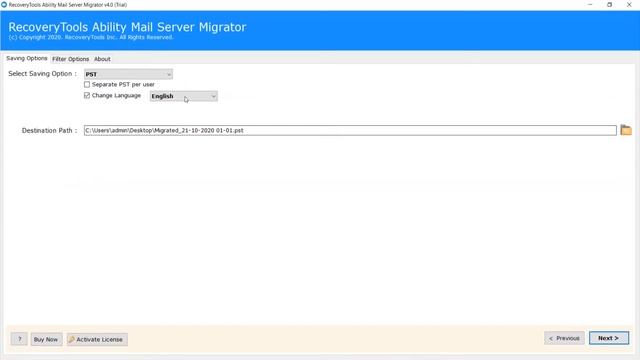
Task: Go to the About tab
Action: [102, 59]
